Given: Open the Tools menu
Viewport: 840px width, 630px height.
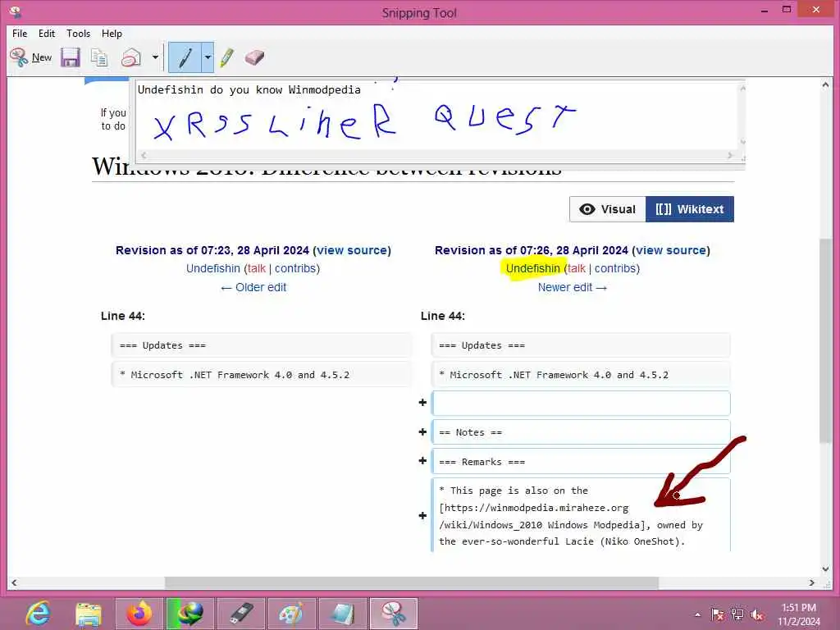Looking at the screenshot, I should coord(78,33).
